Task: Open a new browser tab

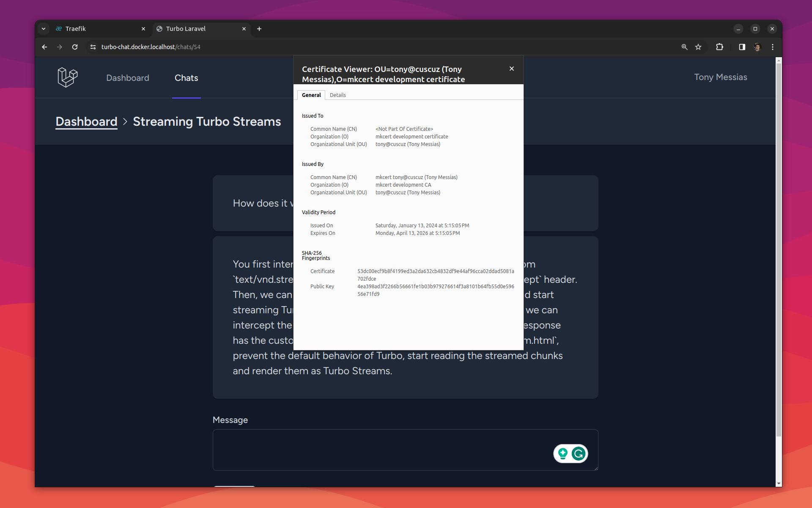Action: click(x=259, y=29)
